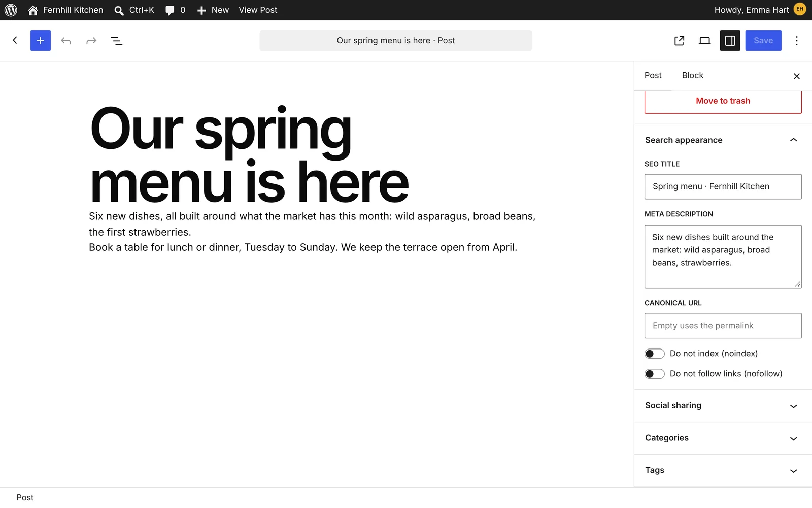Open the three-dot options menu
The width and height of the screenshot is (812, 508).
pyautogui.click(x=797, y=41)
